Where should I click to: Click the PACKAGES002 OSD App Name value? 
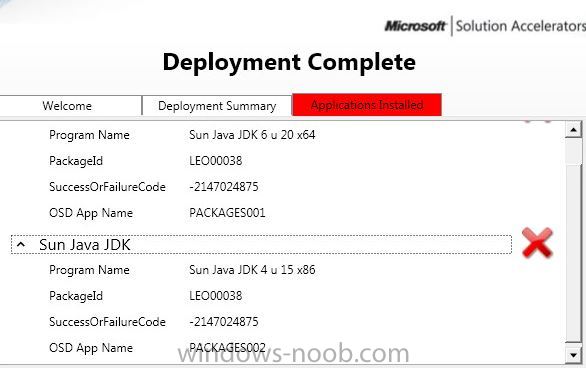coord(227,348)
